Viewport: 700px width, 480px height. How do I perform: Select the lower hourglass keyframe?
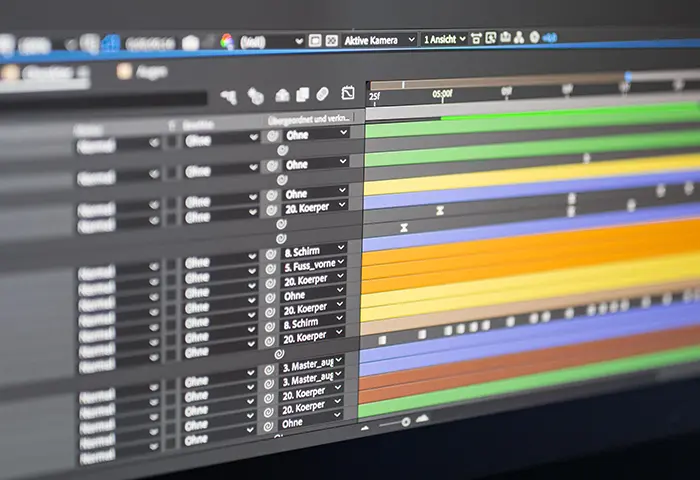[404, 228]
